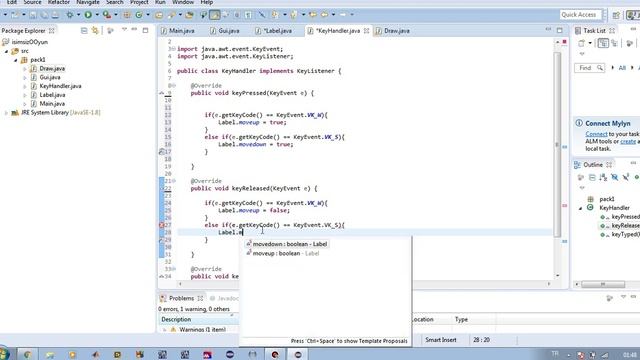This screenshot has width=640, height=360.
Task: Click the New Java Class green C icon
Action: 139,15
